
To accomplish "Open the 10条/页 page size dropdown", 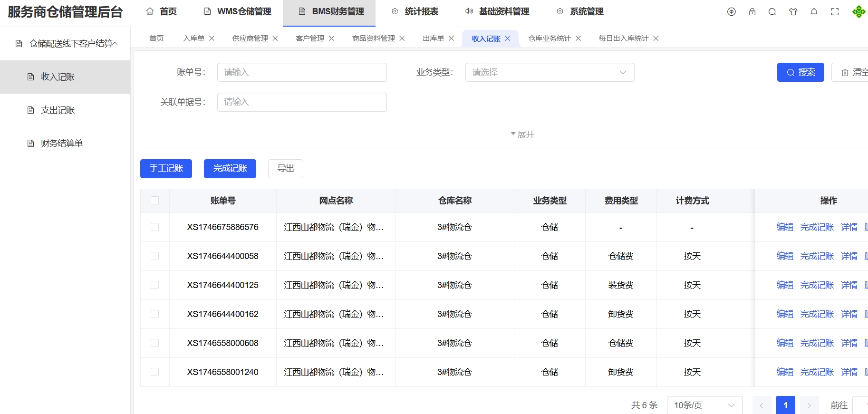I will (704, 405).
